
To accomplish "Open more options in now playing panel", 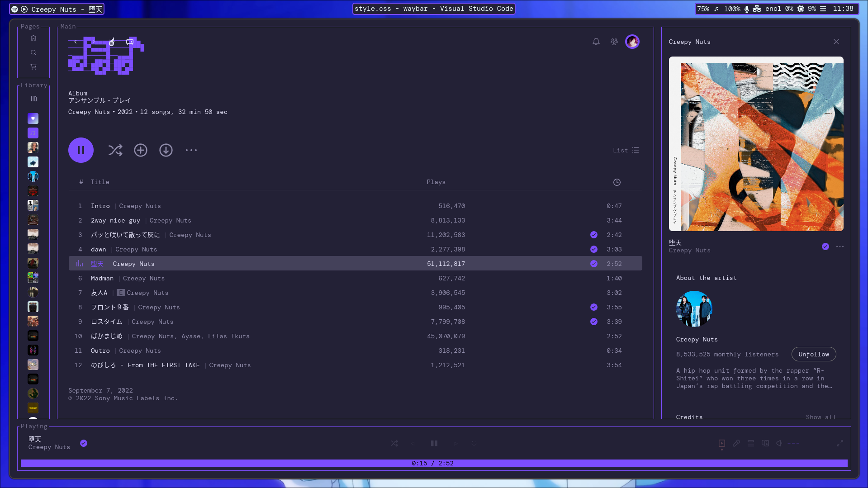I will pyautogui.click(x=840, y=246).
